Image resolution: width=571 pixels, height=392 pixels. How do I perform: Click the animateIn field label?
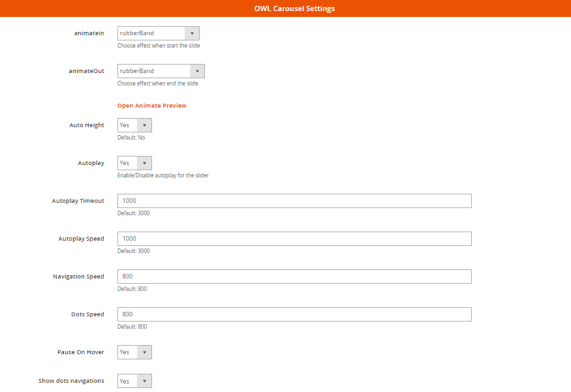(89, 33)
